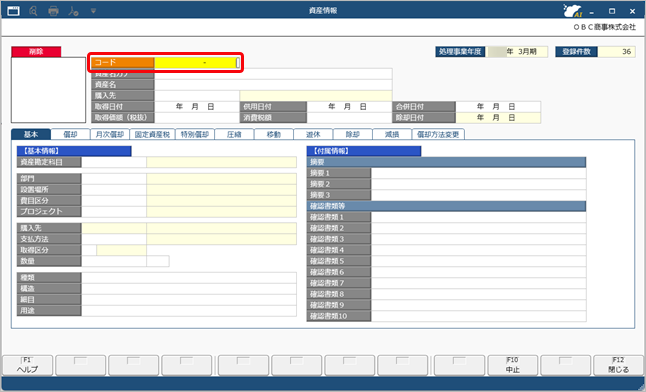Switch to the 償却 tab

pos(70,134)
